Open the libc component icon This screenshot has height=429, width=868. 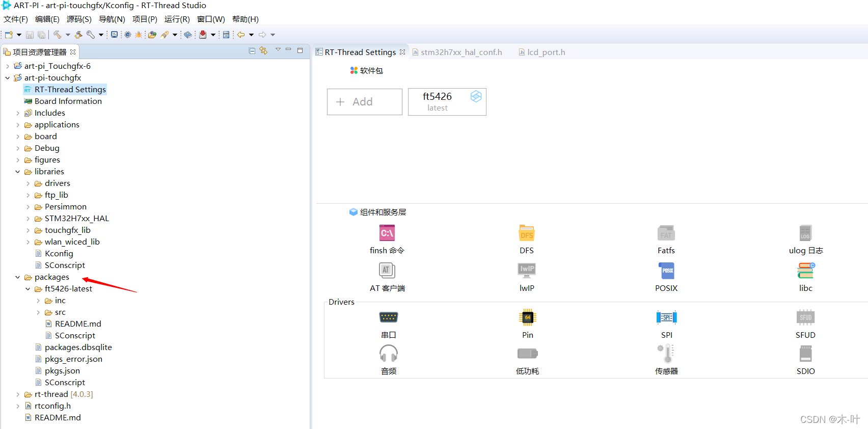pyautogui.click(x=805, y=271)
